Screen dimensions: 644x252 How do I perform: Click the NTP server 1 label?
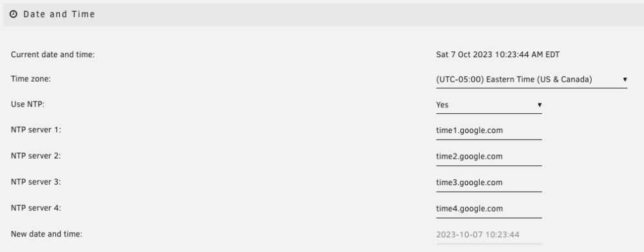[35, 130]
